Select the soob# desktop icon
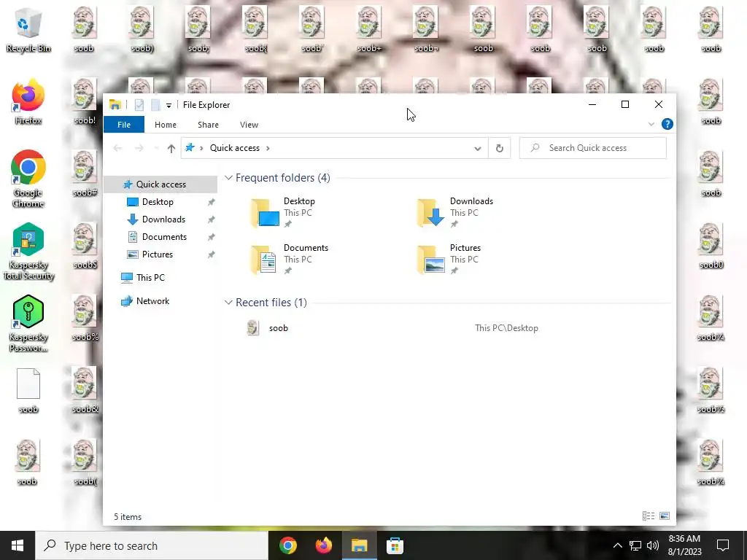Screen dimensions: 747x560 click(x=85, y=174)
